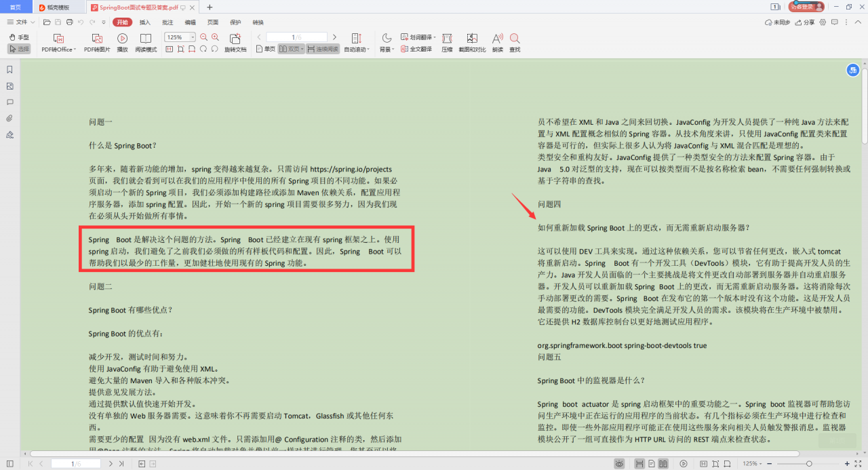Click the print icon in quick access
The width and height of the screenshot is (868, 470).
click(69, 22)
